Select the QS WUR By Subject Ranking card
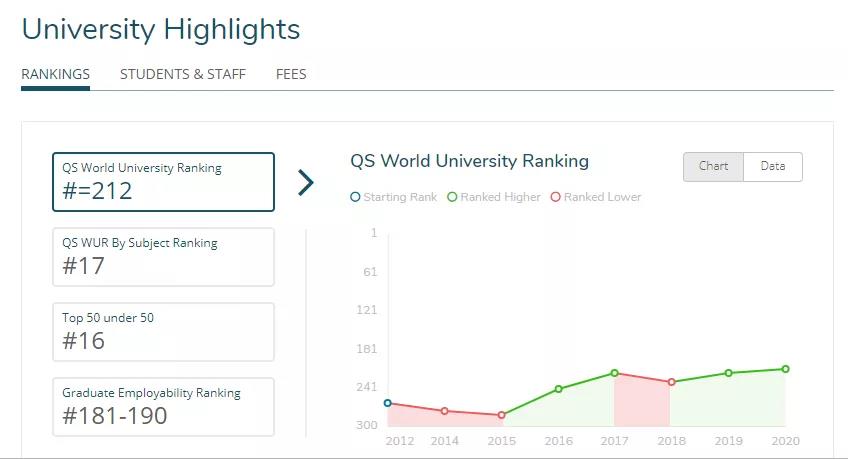This screenshot has height=459, width=848. 163,257
